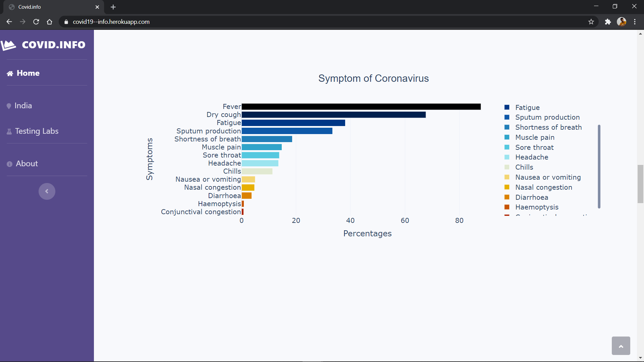The height and width of the screenshot is (362, 644).
Task: Open the India sidebar menu item
Action: (x=23, y=106)
